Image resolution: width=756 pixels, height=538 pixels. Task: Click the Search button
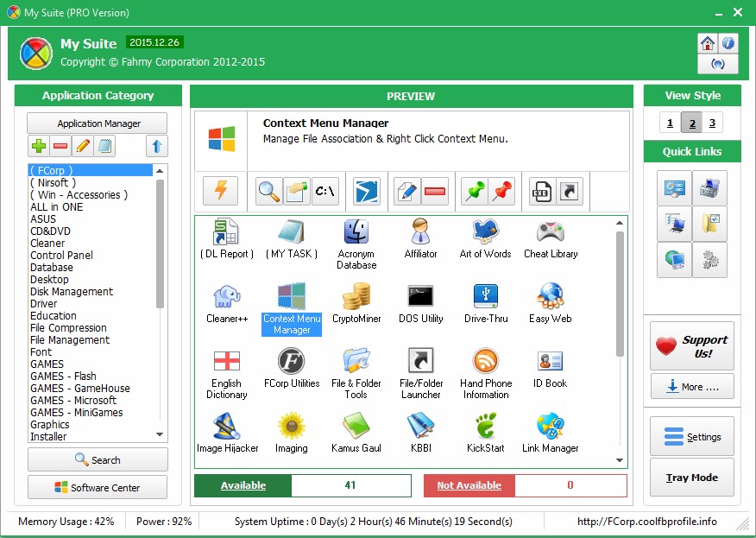click(98, 459)
